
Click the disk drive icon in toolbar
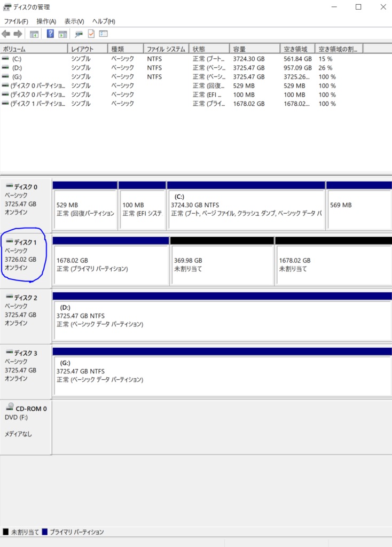pyautogui.click(x=79, y=34)
